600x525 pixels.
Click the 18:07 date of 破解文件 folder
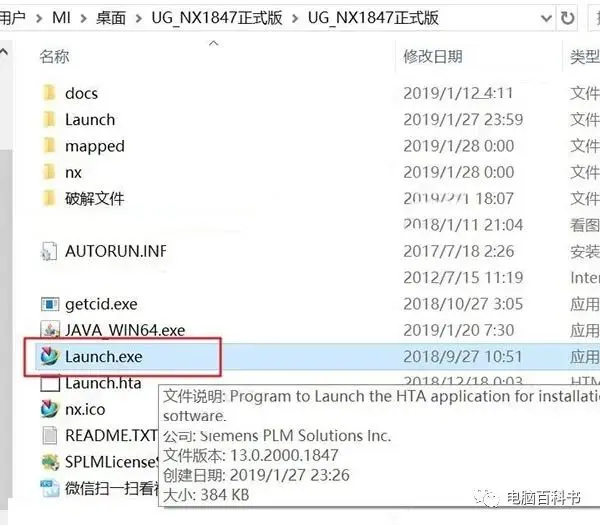tap(458, 199)
